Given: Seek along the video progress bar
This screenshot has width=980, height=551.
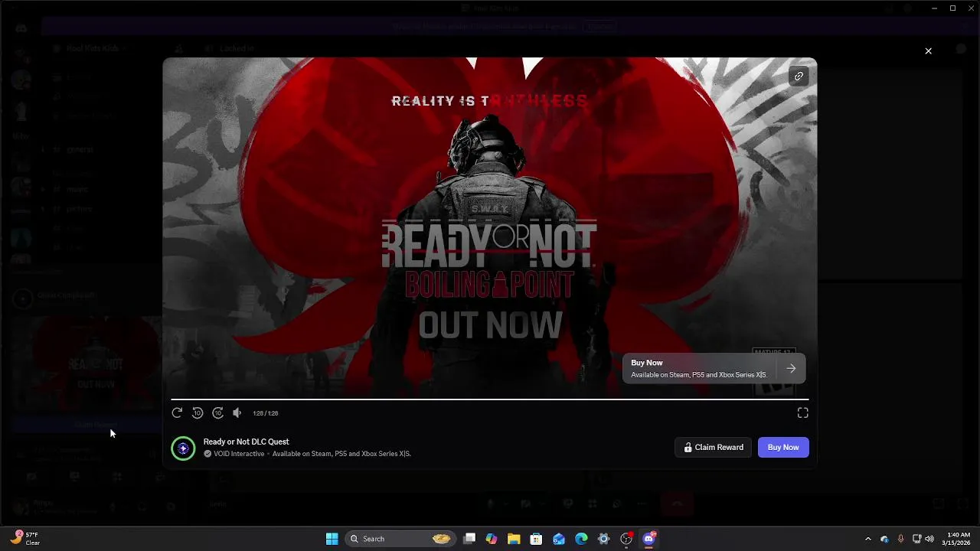Looking at the screenshot, I should point(490,399).
